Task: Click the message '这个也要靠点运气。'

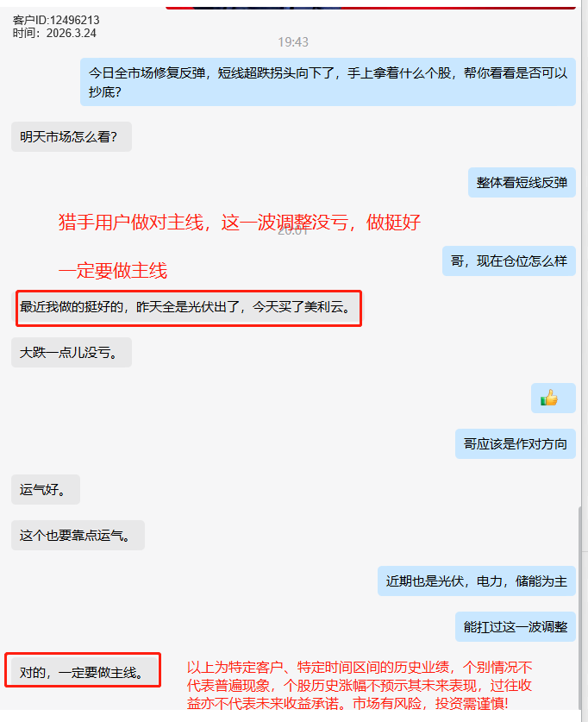Action: (x=78, y=535)
